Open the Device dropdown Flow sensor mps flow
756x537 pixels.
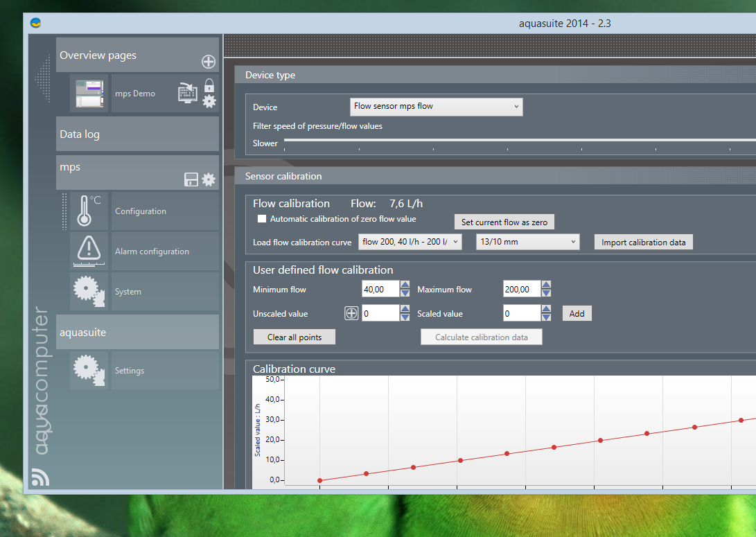pyautogui.click(x=437, y=107)
